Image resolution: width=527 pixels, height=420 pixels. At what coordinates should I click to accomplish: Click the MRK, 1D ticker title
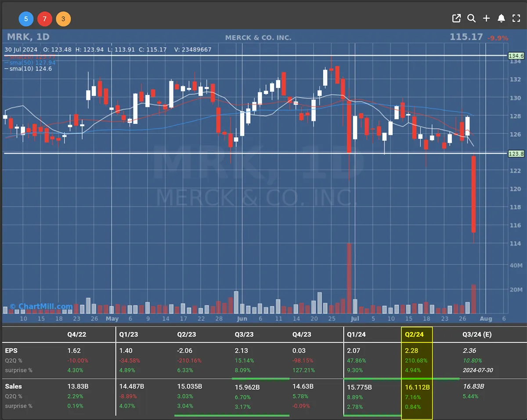click(x=27, y=37)
